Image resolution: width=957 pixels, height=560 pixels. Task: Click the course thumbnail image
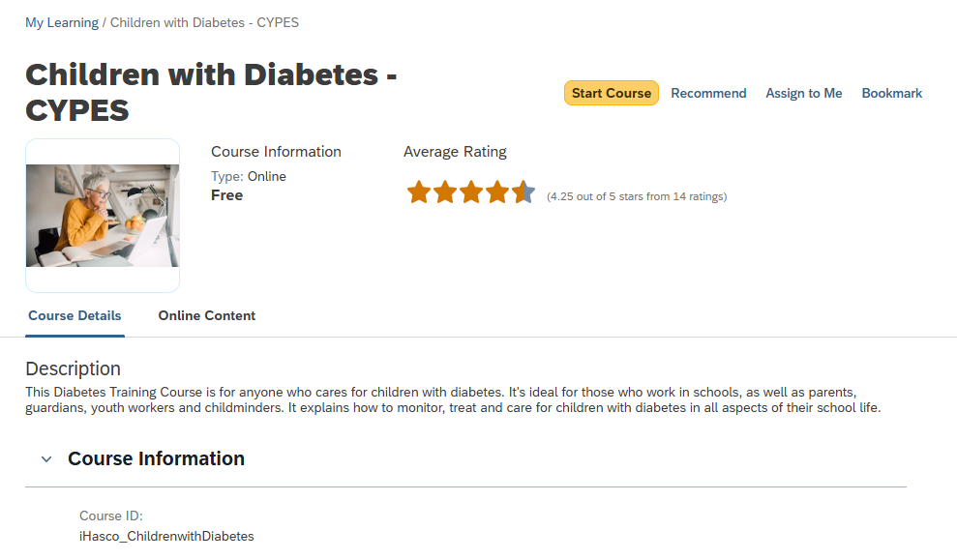point(103,216)
